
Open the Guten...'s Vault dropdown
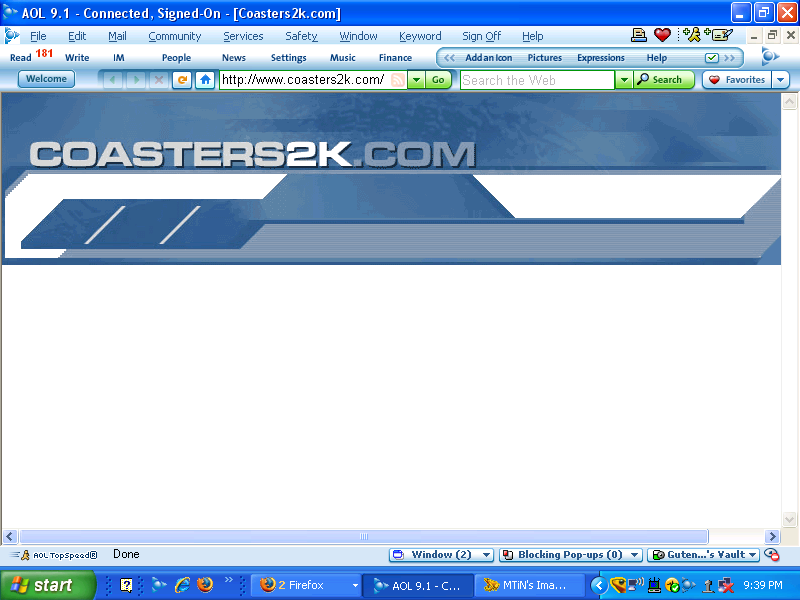click(x=704, y=555)
